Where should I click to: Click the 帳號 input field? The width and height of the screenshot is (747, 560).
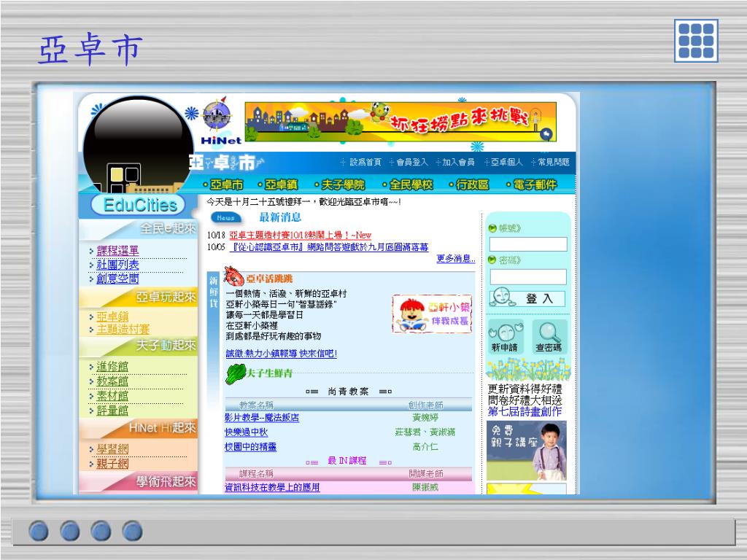point(528,244)
